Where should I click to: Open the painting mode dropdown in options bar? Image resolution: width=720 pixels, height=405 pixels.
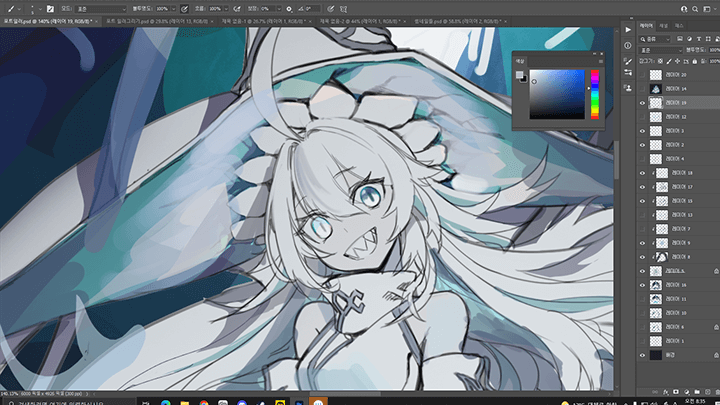pyautogui.click(x=101, y=9)
